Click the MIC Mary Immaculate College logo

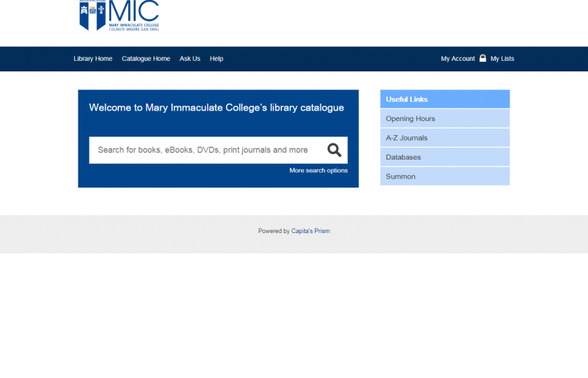pos(119,15)
